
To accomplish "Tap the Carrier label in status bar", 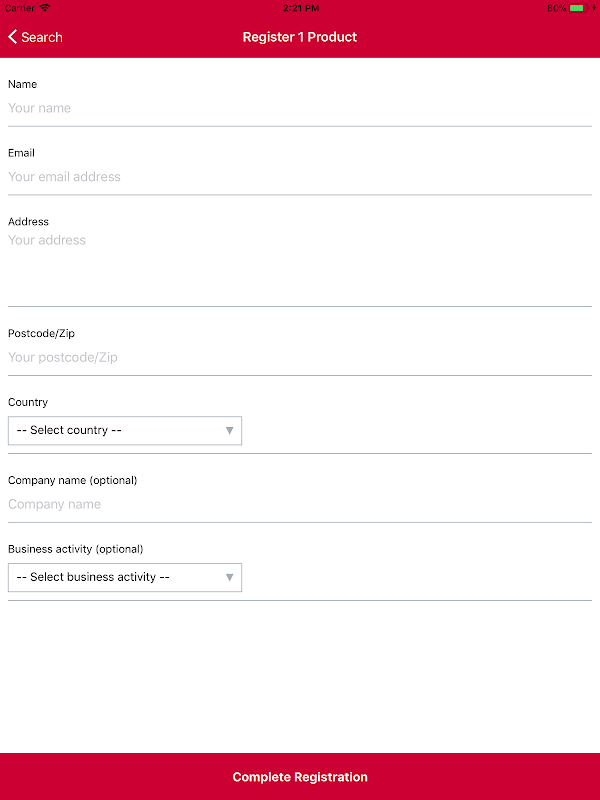I will point(19,7).
